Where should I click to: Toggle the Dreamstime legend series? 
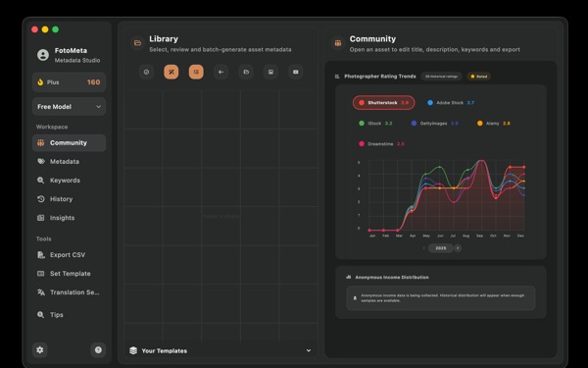(x=381, y=144)
